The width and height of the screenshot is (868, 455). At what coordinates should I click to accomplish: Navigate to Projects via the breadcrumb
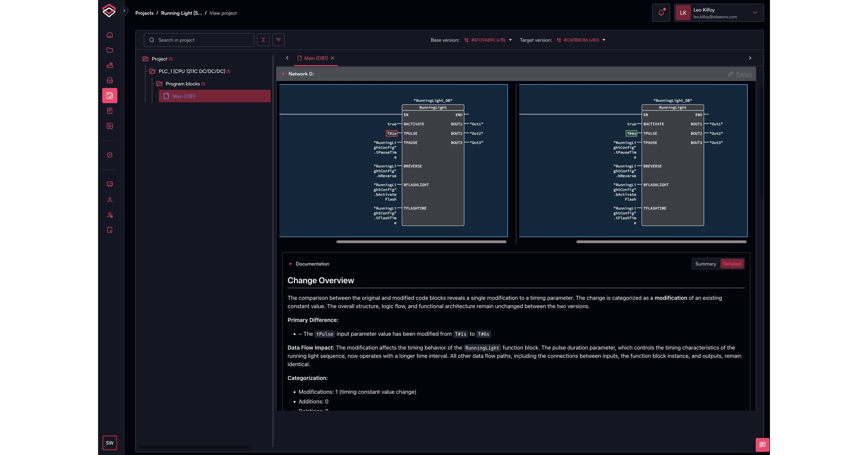pyautogui.click(x=144, y=13)
